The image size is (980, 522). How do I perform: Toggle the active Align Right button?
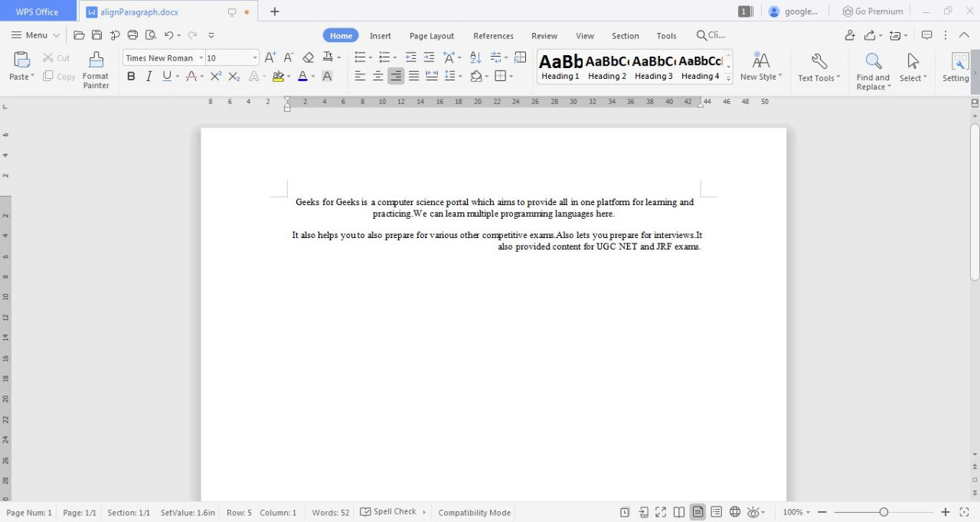[396, 76]
